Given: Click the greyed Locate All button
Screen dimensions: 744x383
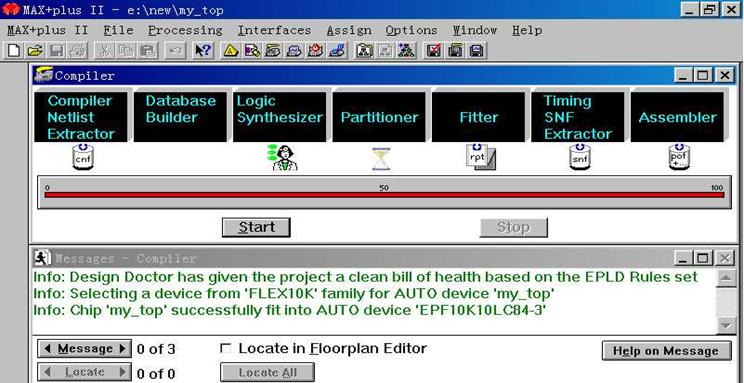Looking at the screenshot, I should click(267, 373).
